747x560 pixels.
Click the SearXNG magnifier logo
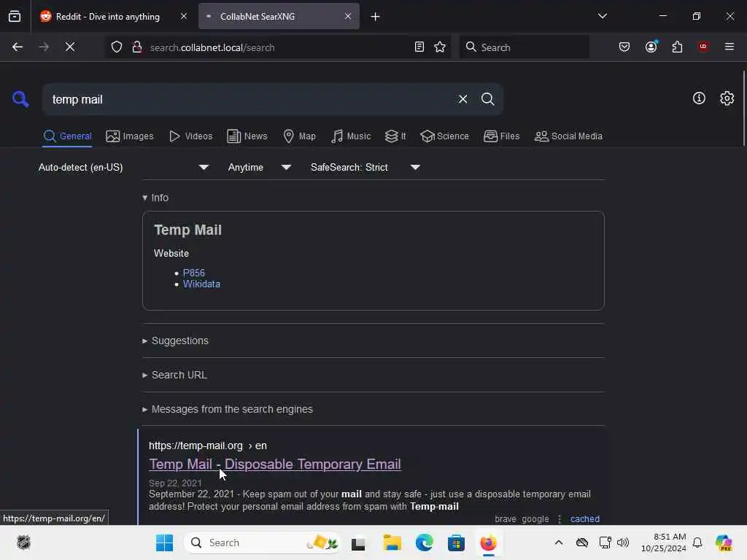pos(20,99)
